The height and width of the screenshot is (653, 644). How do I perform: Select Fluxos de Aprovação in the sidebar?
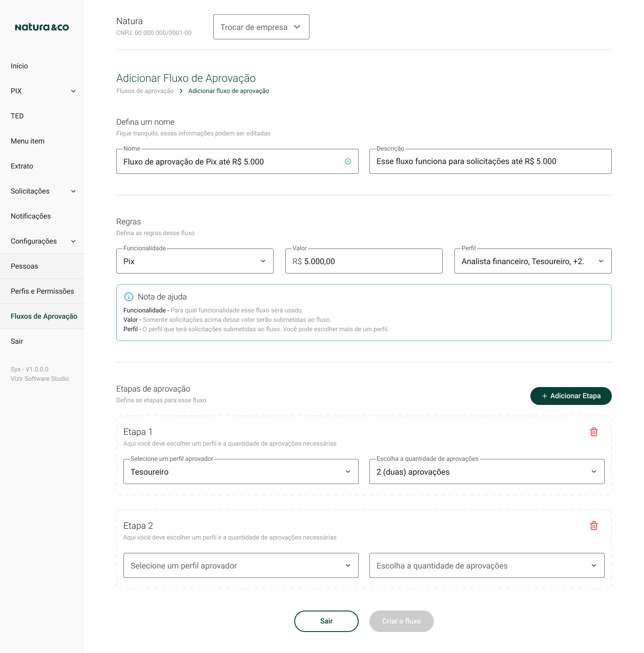[x=43, y=316]
